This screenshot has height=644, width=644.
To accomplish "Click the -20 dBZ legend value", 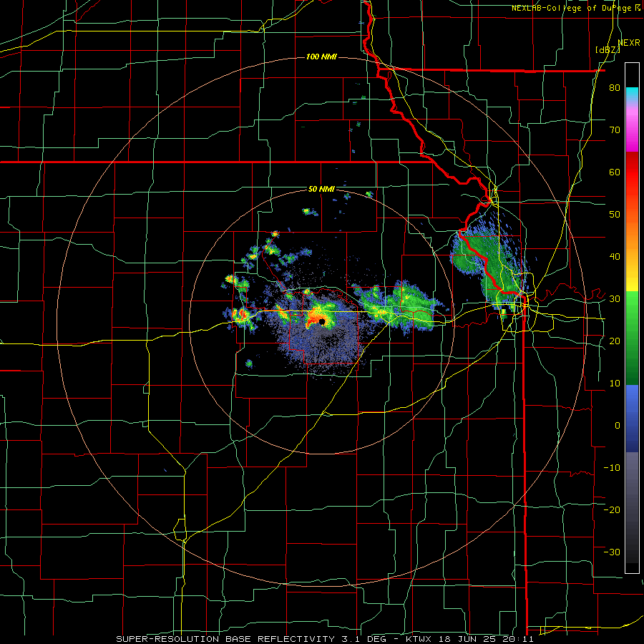I will (612, 509).
